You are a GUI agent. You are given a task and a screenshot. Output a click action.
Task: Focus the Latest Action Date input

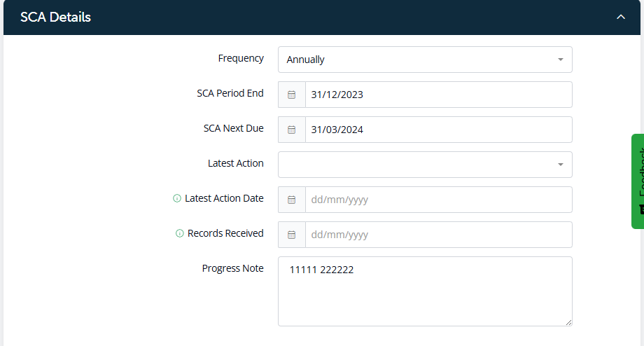click(x=438, y=200)
